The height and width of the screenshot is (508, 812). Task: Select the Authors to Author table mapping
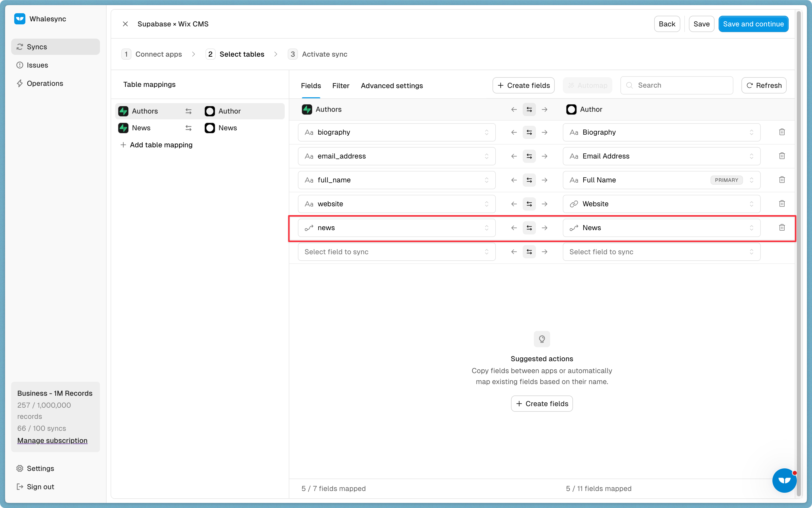200,111
